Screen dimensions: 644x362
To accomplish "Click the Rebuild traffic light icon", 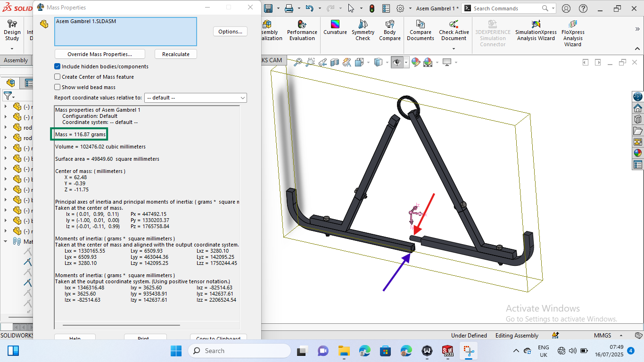I will [372, 8].
